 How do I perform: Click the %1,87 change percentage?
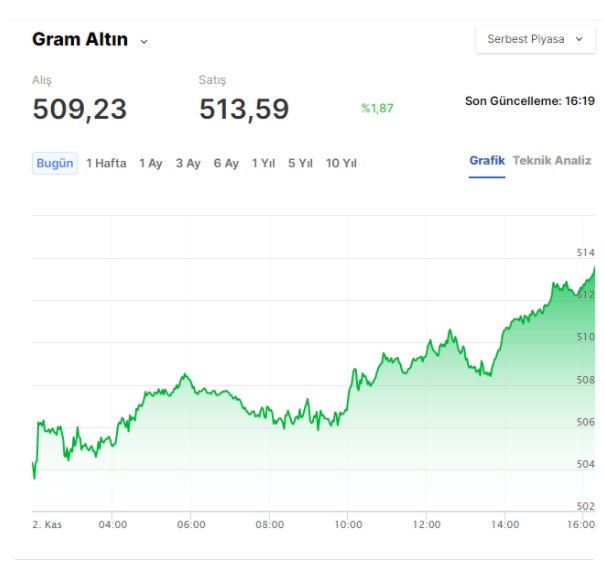pyautogui.click(x=377, y=108)
